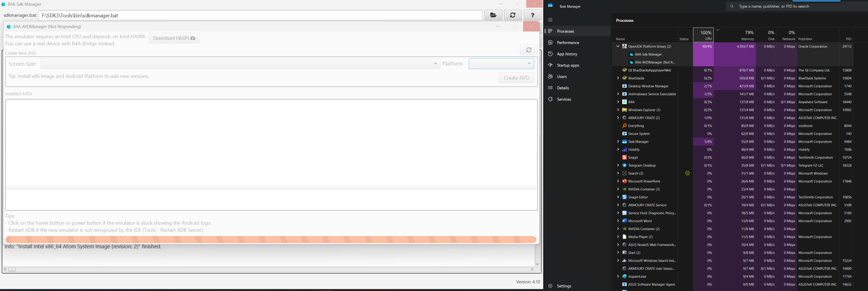The height and width of the screenshot is (291, 868).
Task: Click the ASUS Software Manager Agent process icon
Action: coord(624,284)
